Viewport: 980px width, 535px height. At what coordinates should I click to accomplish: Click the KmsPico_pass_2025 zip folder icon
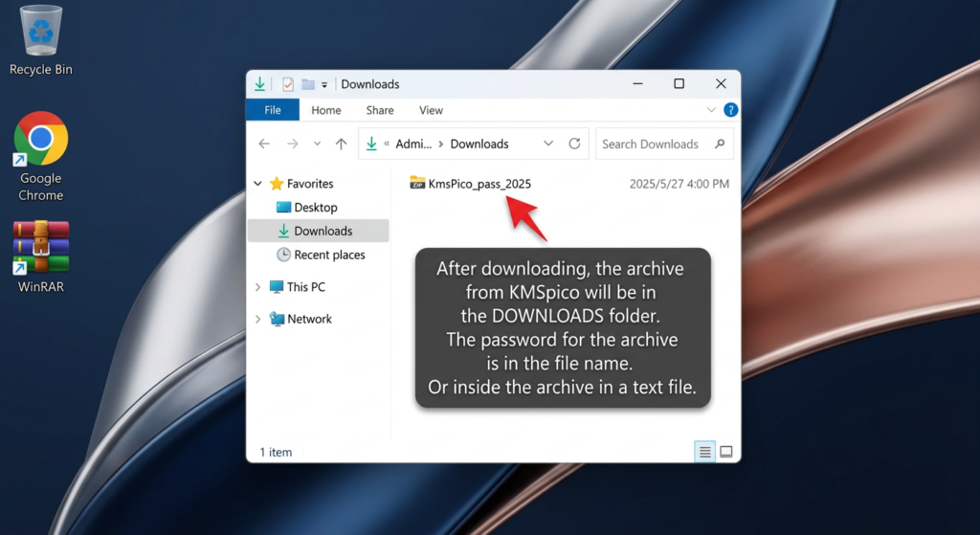(x=417, y=183)
